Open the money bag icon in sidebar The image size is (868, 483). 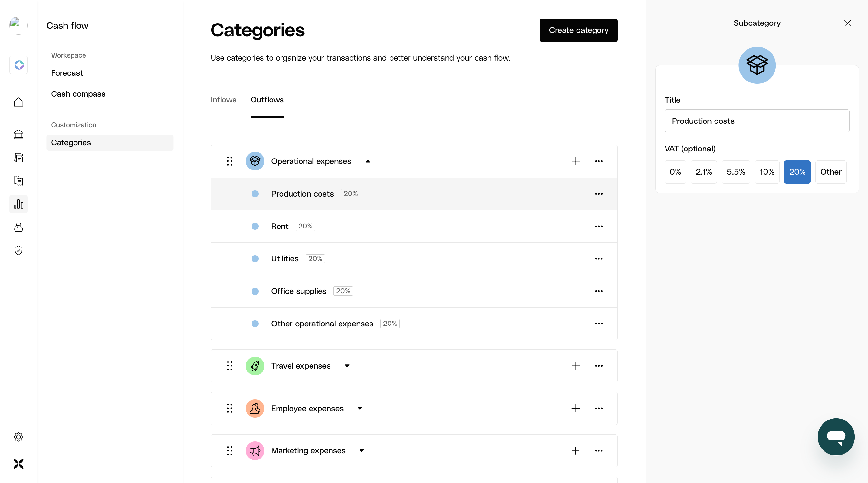click(18, 227)
